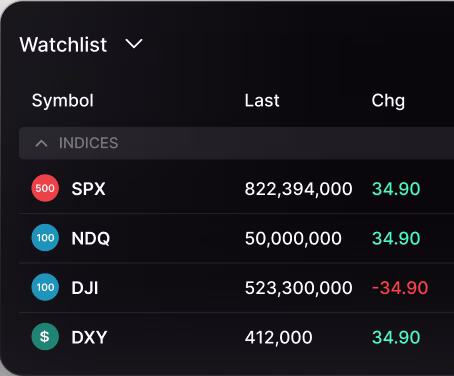
Task: Click the INDICES group label
Action: (88, 143)
